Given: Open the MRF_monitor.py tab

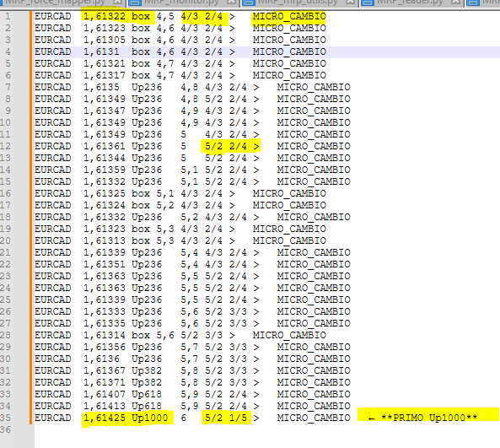Looking at the screenshot, I should (183, 3).
